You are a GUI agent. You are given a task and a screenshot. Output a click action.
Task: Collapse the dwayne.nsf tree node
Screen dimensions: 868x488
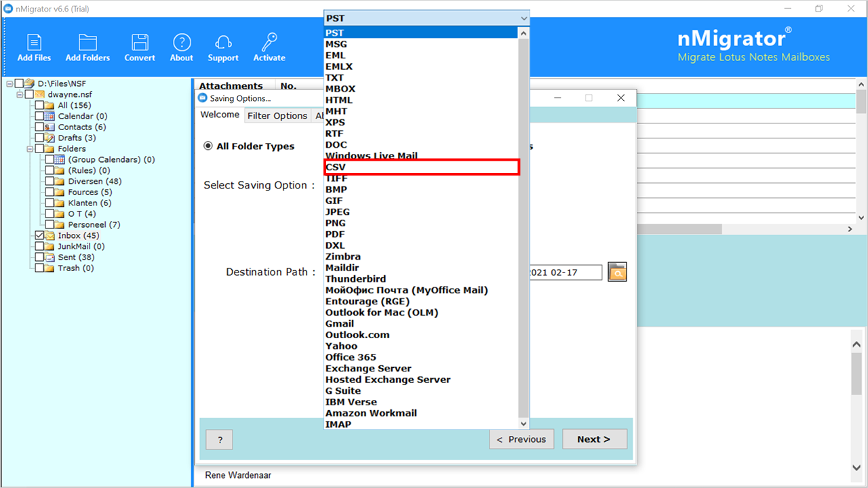click(20, 94)
